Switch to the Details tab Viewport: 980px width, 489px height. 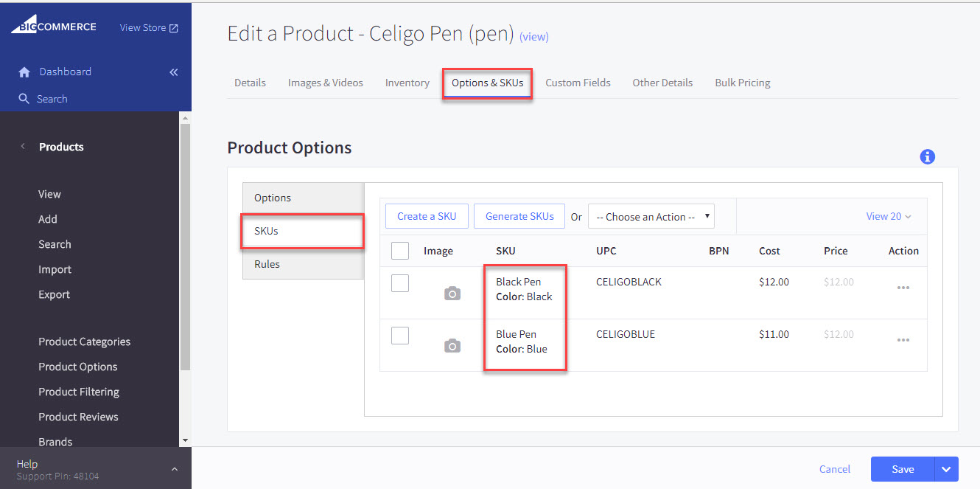(250, 83)
